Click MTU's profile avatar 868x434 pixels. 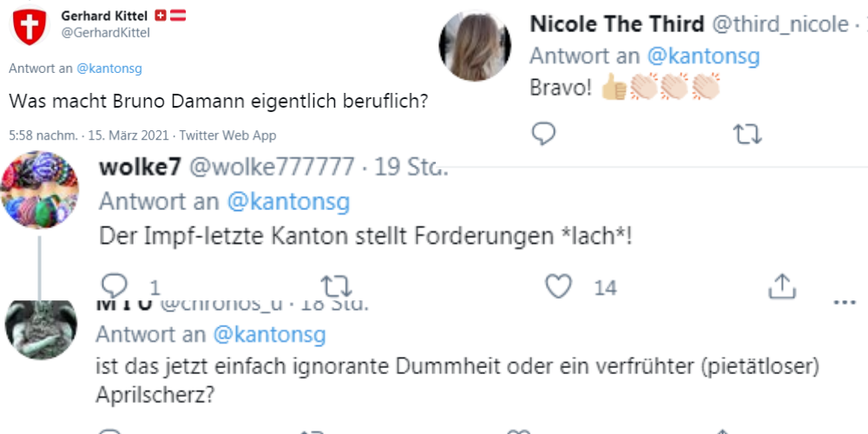[x=41, y=331]
